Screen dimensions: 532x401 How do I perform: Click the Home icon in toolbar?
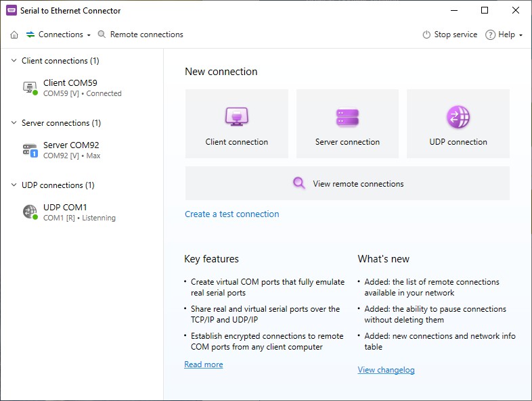point(14,34)
